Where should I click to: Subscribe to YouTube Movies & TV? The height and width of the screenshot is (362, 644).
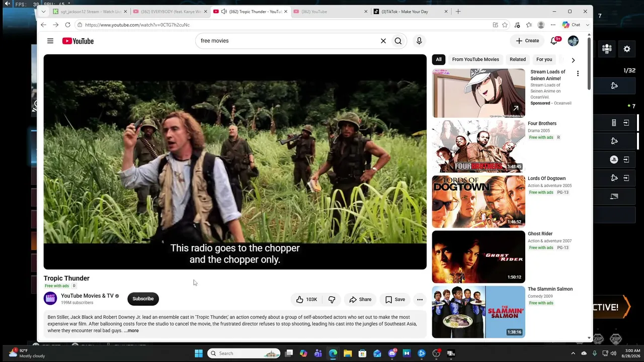click(x=143, y=299)
